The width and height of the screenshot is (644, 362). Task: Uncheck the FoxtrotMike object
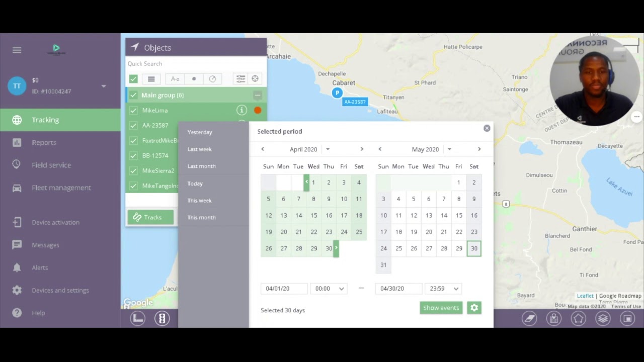pos(133,140)
